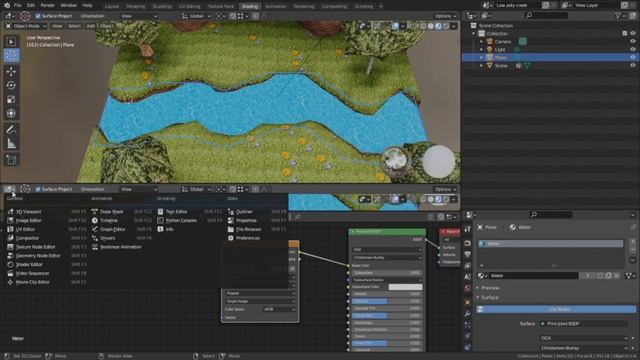The width and height of the screenshot is (640, 360).
Task: Select the Add Cube tool in viewport toolbar
Action: (11, 160)
